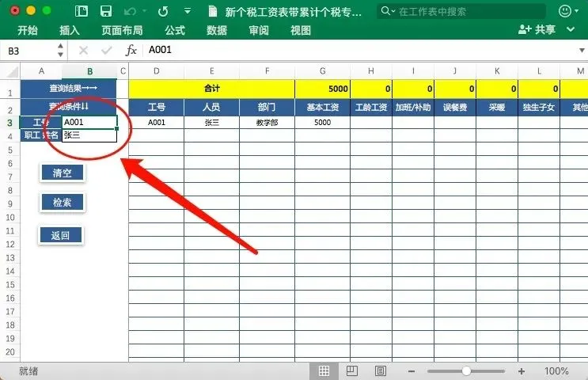The width and height of the screenshot is (588, 380).
Task: Click the document file icon in title
Action: (213, 11)
